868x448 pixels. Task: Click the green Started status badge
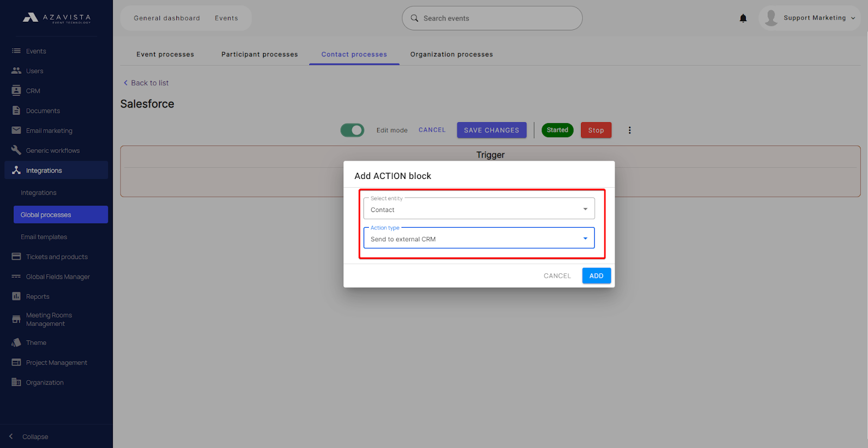[x=558, y=130]
